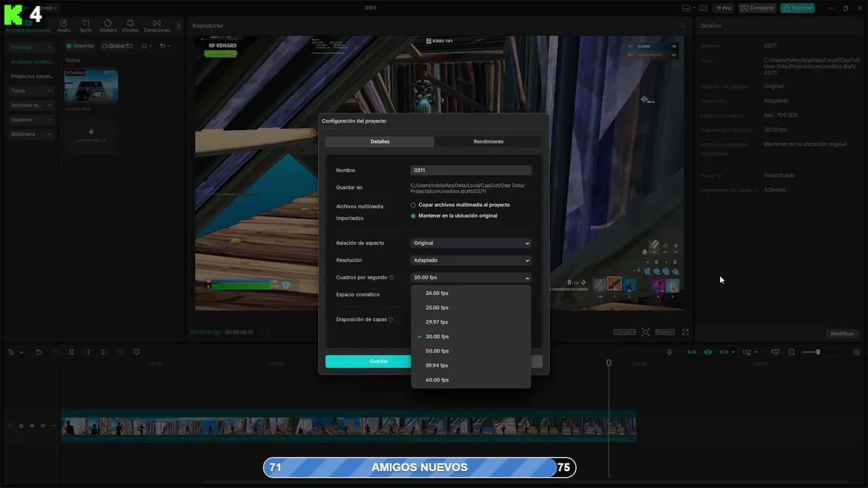
Task: Open the track more-options dots
Action: [x=54, y=426]
